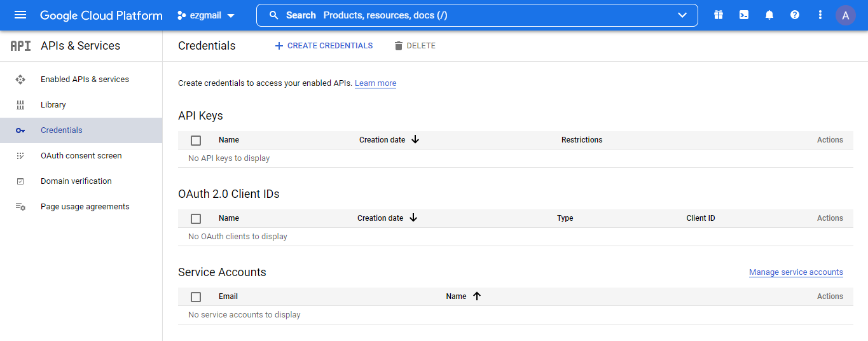
Task: Open the account avatar A
Action: coord(845,15)
